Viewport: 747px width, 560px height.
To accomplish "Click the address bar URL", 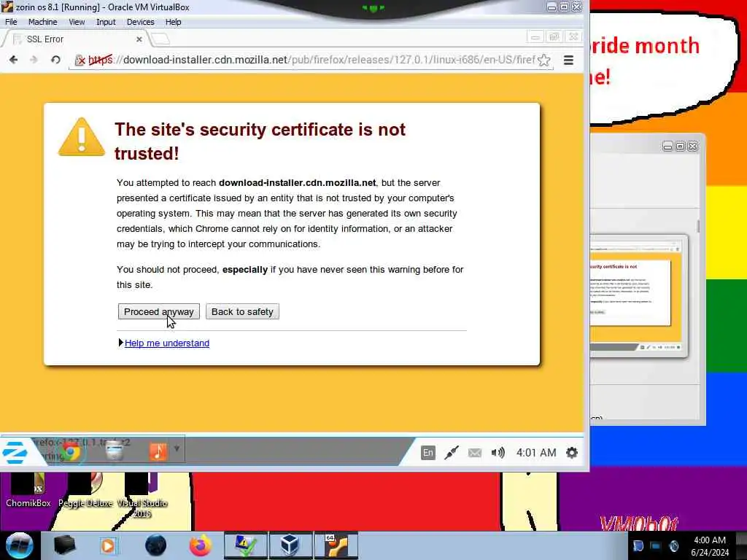I will (x=312, y=60).
